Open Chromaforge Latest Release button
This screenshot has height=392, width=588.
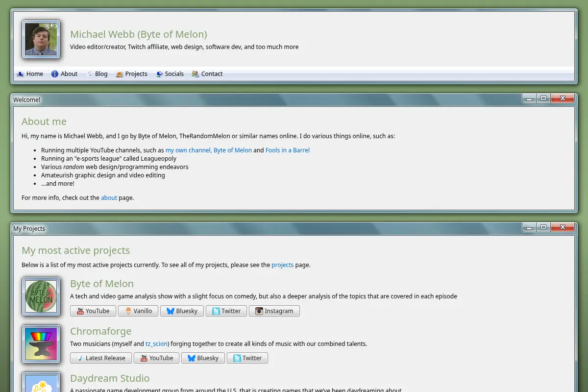[101, 358]
